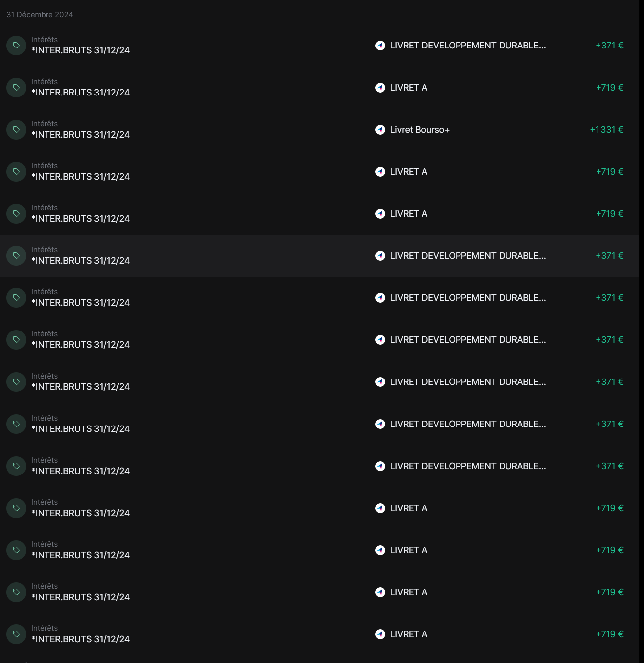Click the bank logo beside Livret Bourso+
The width and height of the screenshot is (644, 663).
[x=380, y=130]
